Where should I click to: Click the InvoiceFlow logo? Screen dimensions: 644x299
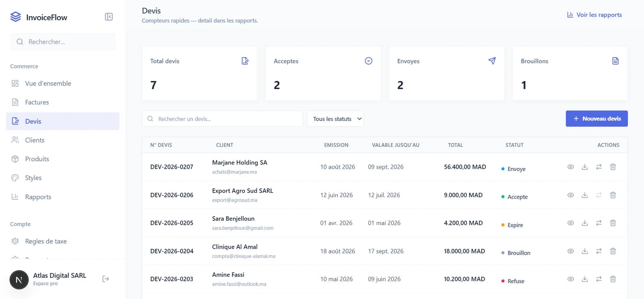pos(39,17)
